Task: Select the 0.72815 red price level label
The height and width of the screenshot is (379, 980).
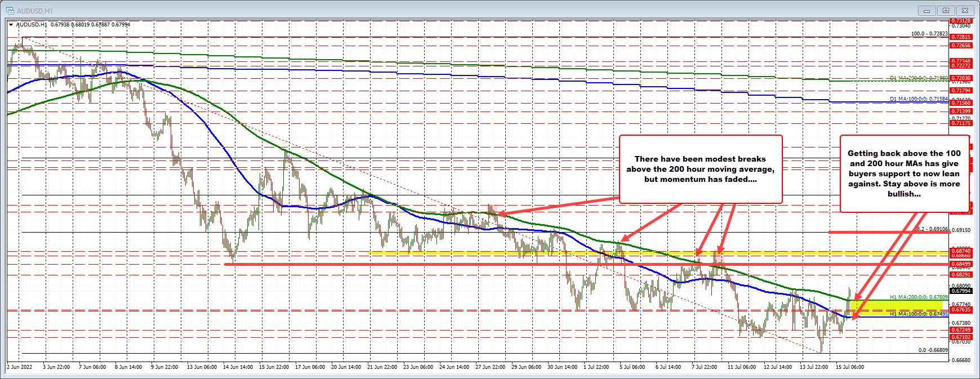Action: [x=960, y=37]
